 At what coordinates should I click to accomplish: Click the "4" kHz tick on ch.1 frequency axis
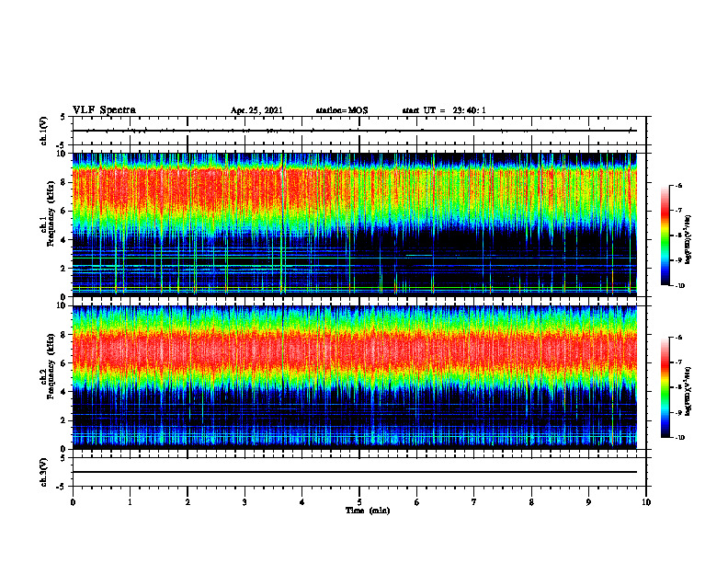(x=63, y=240)
